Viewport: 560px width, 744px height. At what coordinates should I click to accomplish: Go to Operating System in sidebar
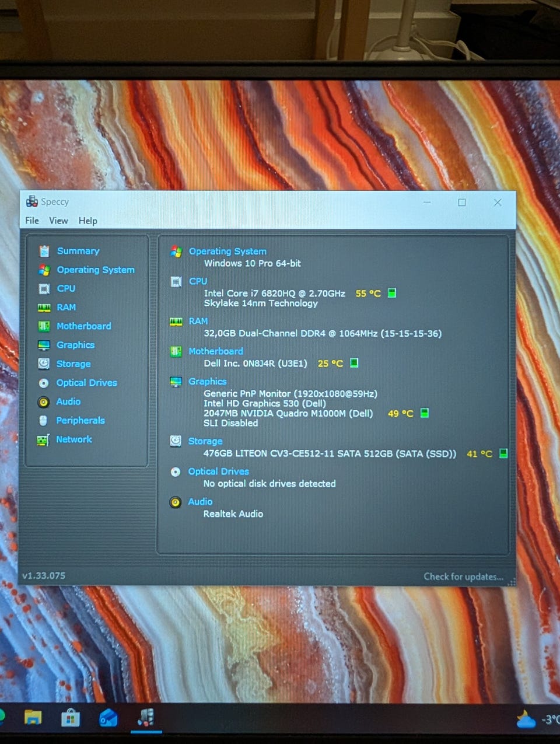(96, 270)
